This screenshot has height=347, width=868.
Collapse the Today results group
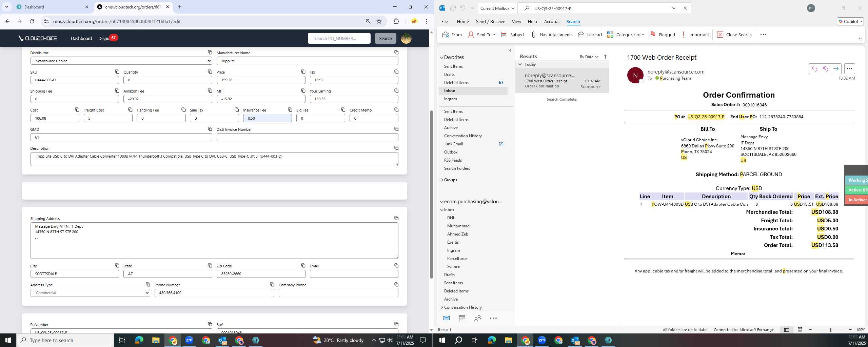coord(520,64)
